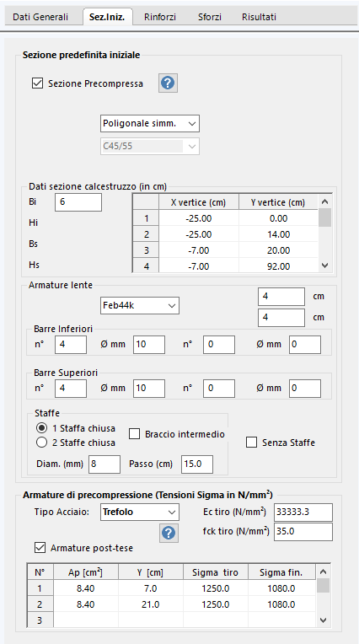Select 2 Staffe chiusa radio button
This screenshot has height=644, width=359.
click(42, 443)
